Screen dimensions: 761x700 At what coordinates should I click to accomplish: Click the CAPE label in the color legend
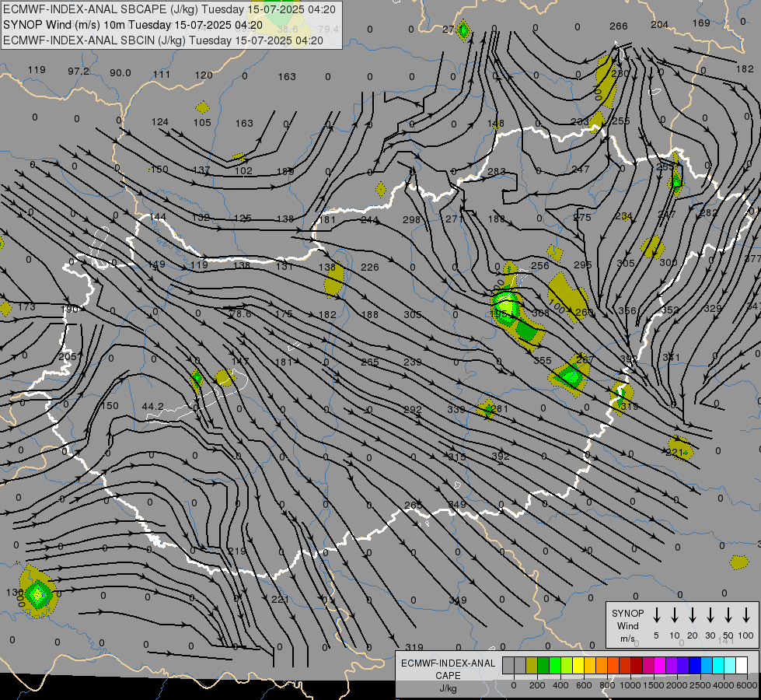click(x=448, y=676)
